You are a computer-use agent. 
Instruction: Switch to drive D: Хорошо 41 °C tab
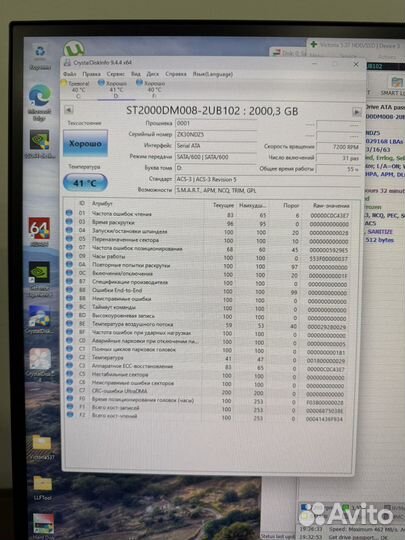point(116,90)
